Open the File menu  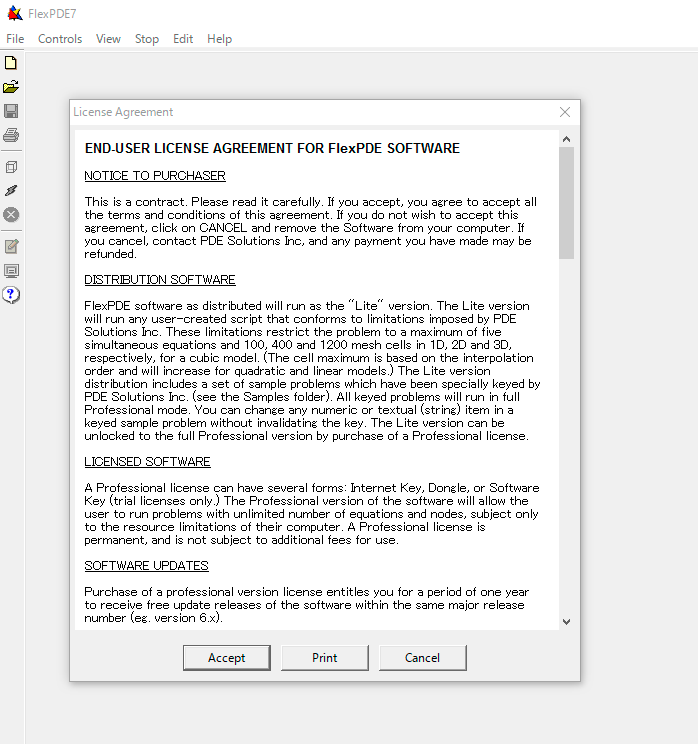(15, 39)
